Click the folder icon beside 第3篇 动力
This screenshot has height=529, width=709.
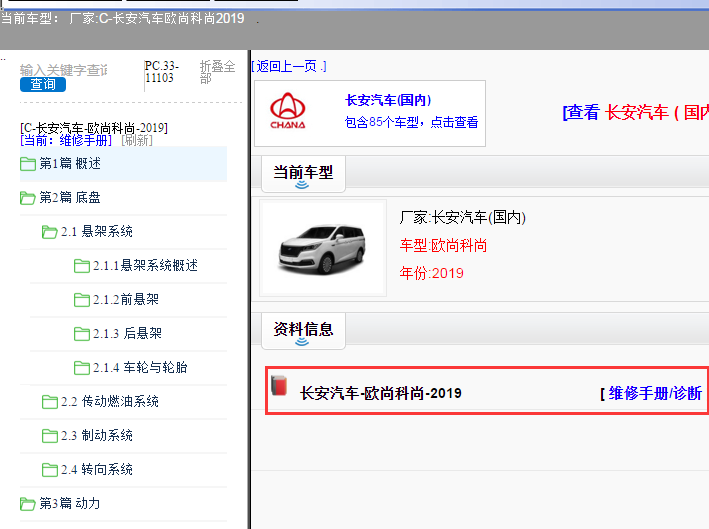pyautogui.click(x=28, y=504)
